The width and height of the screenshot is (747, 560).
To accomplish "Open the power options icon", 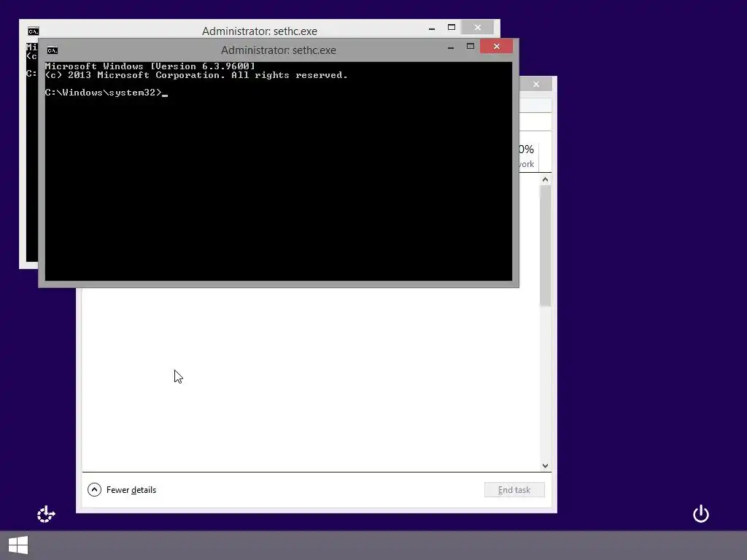I will pos(701,514).
